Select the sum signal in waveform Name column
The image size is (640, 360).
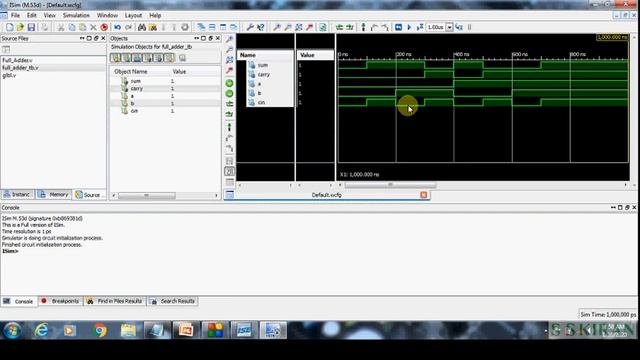tap(263, 65)
